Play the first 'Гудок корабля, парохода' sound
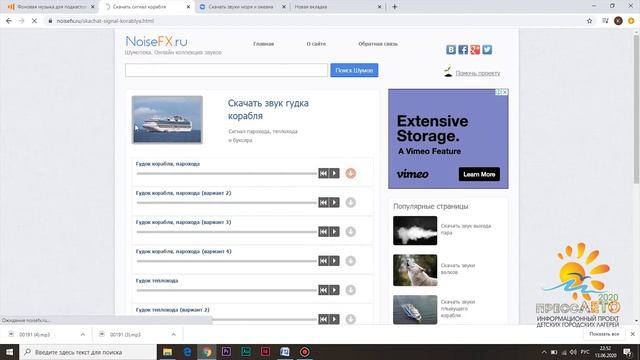Image resolution: width=640 pixels, height=360 pixels. pos(334,173)
